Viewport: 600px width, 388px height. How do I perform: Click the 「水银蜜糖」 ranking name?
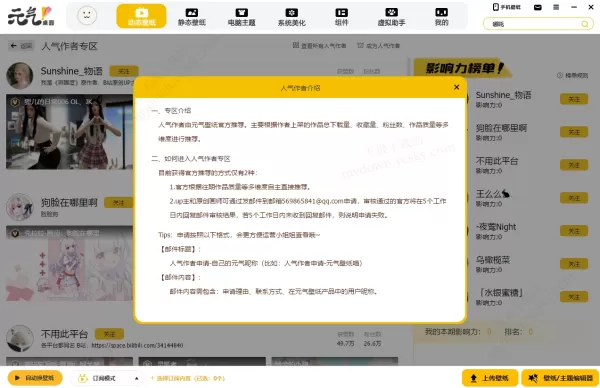tap(501, 293)
